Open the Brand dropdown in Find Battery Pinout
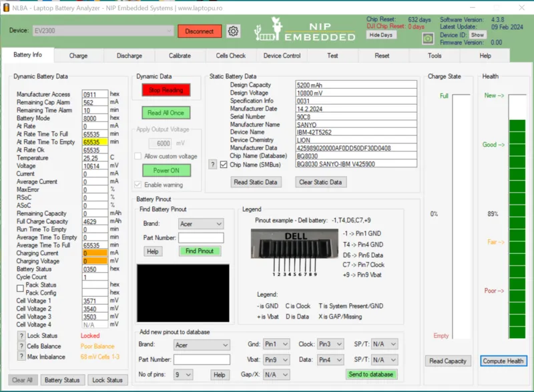 pyautogui.click(x=201, y=224)
